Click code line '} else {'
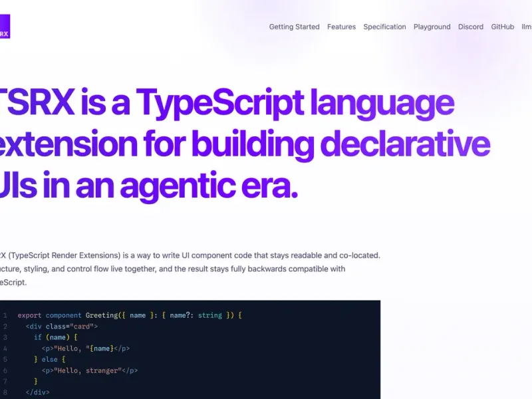This screenshot has height=399, width=532. (x=49, y=359)
